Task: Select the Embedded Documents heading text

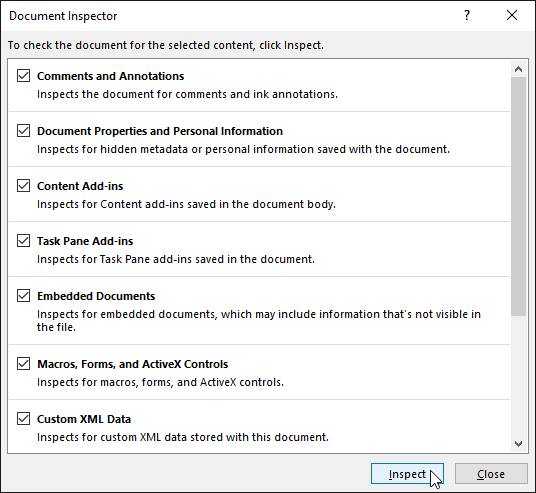Action: point(96,296)
